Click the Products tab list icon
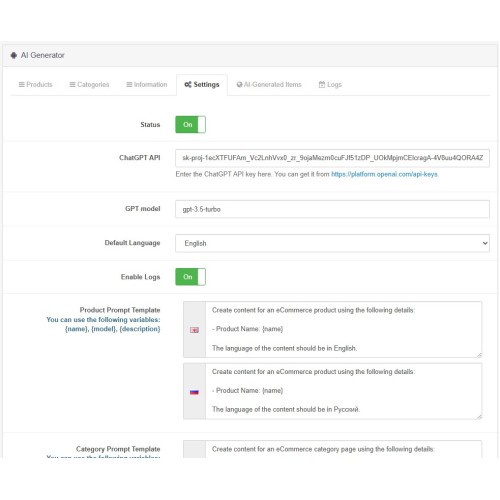The height and width of the screenshot is (500, 500). 22,85
